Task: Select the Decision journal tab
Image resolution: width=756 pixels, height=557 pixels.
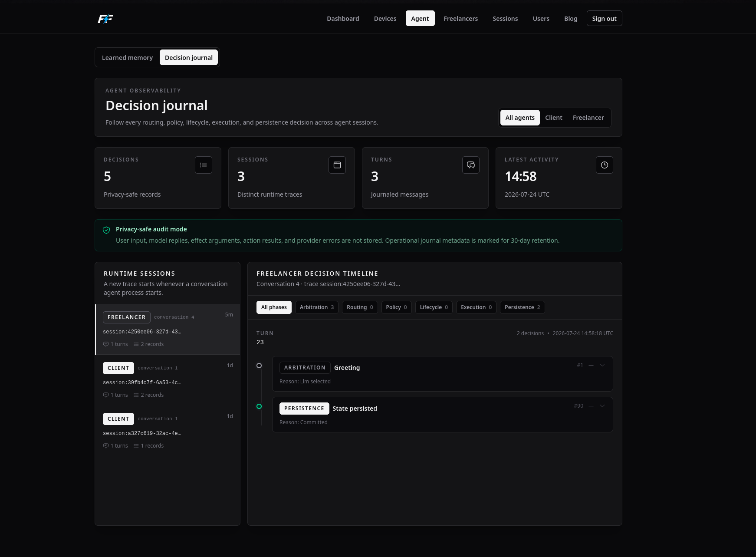Action: [189, 57]
